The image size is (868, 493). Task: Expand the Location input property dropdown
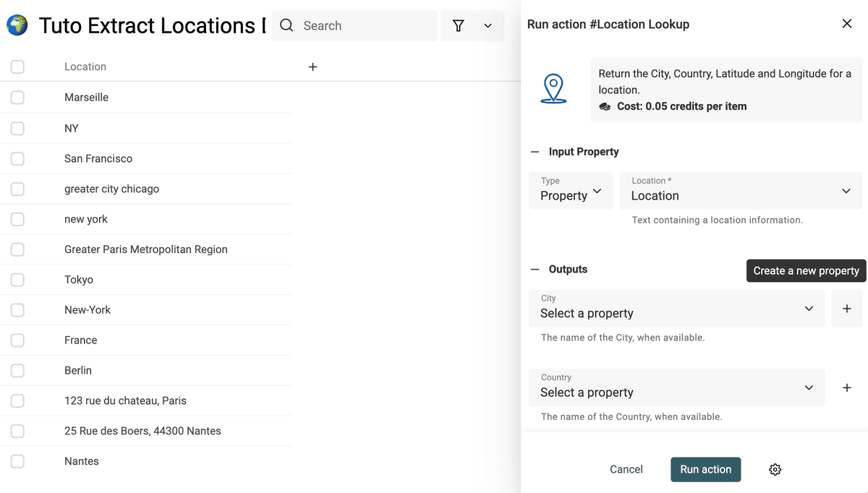(x=741, y=191)
